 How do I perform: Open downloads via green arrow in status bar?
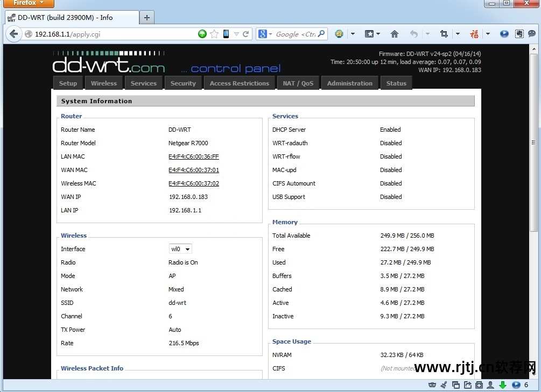503,385
